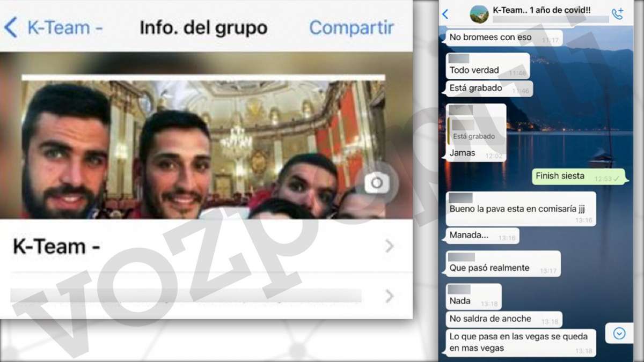
Task: Tap the Info. del grupo header title
Action: (x=203, y=28)
